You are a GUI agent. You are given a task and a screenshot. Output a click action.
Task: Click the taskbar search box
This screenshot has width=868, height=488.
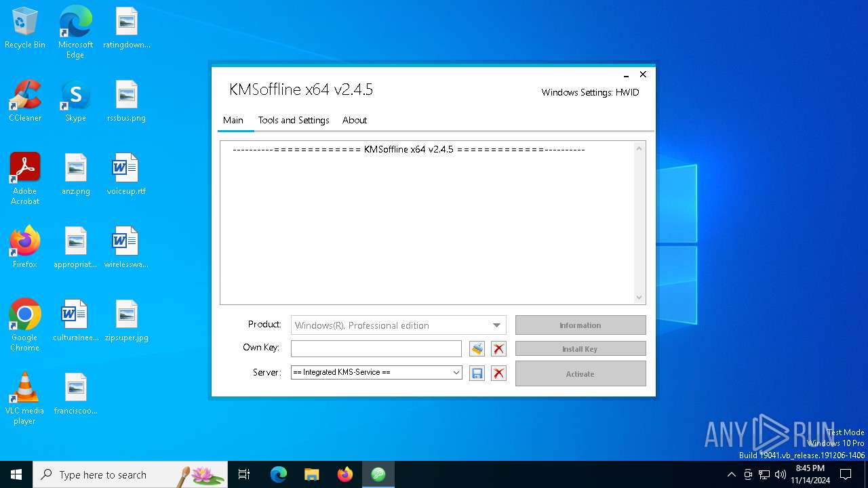pos(130,474)
